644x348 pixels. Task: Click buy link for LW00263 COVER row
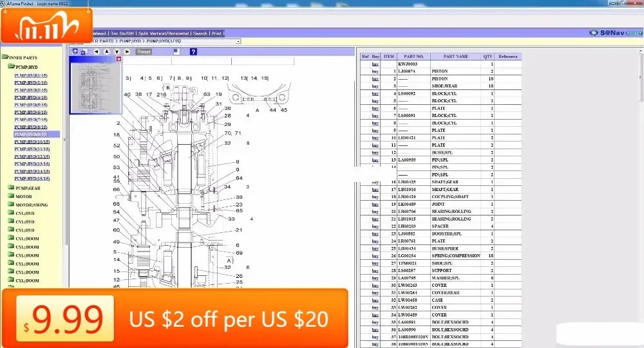click(x=375, y=286)
